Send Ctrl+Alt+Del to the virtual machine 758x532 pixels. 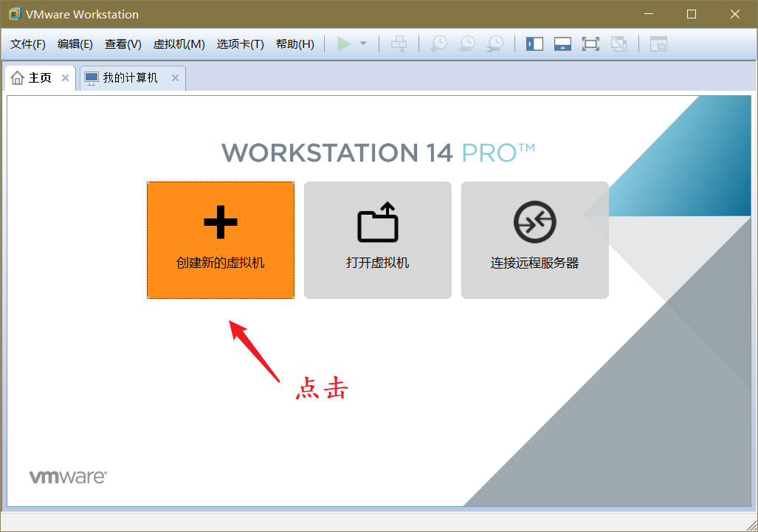click(x=399, y=44)
